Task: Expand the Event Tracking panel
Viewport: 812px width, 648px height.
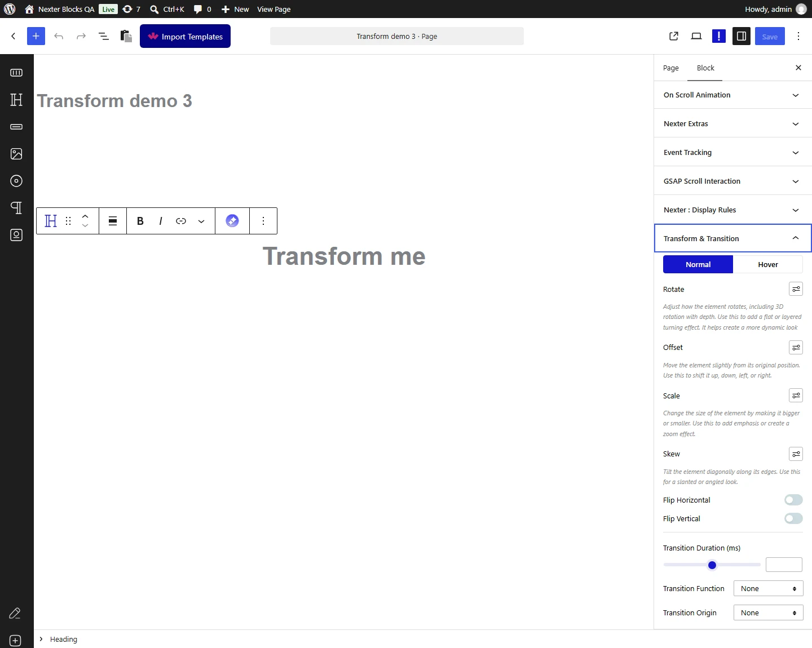Action: pyautogui.click(x=733, y=153)
